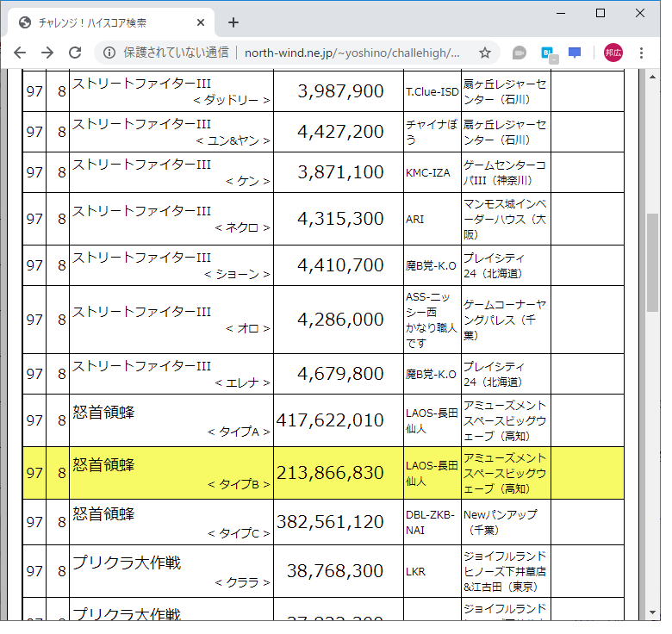672x634 pixels.
Task: Click the ＜ダッドリー＞ character label
Action: point(232,100)
